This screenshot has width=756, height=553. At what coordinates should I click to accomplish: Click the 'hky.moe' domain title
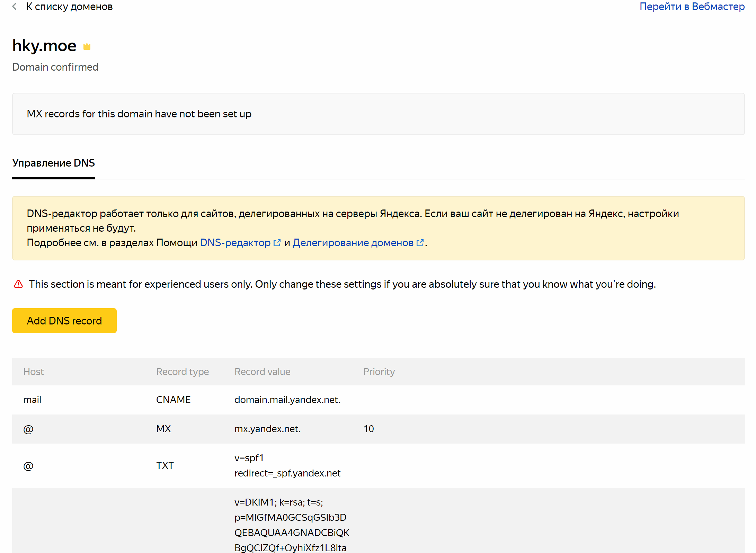pos(44,46)
